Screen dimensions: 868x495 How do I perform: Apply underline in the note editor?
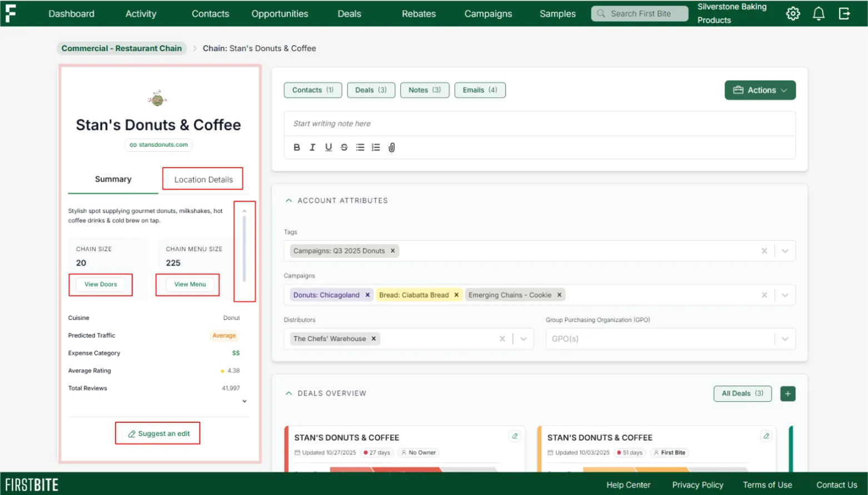(x=329, y=147)
